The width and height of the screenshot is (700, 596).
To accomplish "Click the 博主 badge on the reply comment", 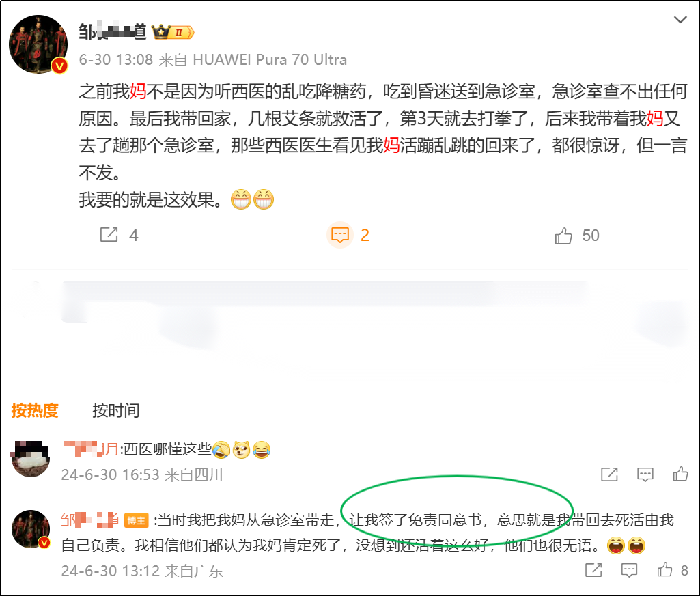I will pos(136,520).
